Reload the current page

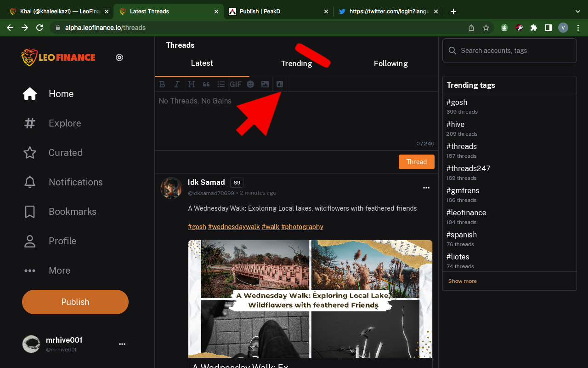[40, 28]
